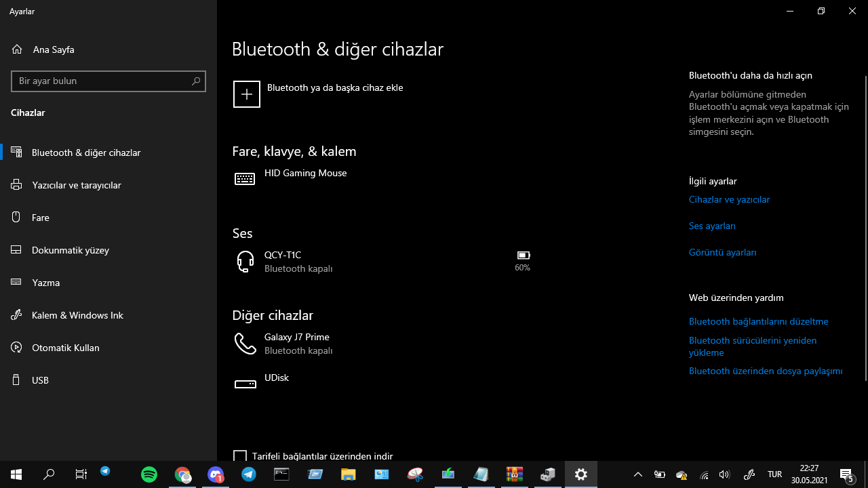
Task: Open Kalem & Windows Ink settings
Action: 108,315
